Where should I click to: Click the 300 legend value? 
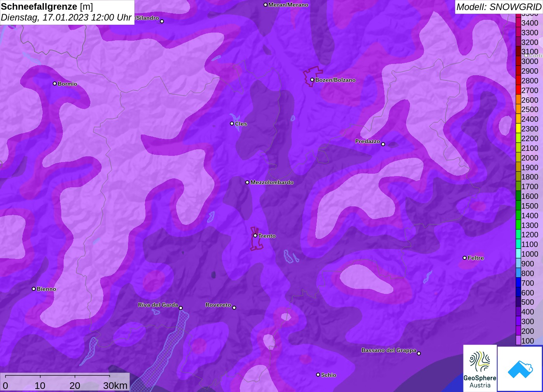pyautogui.click(x=527, y=321)
